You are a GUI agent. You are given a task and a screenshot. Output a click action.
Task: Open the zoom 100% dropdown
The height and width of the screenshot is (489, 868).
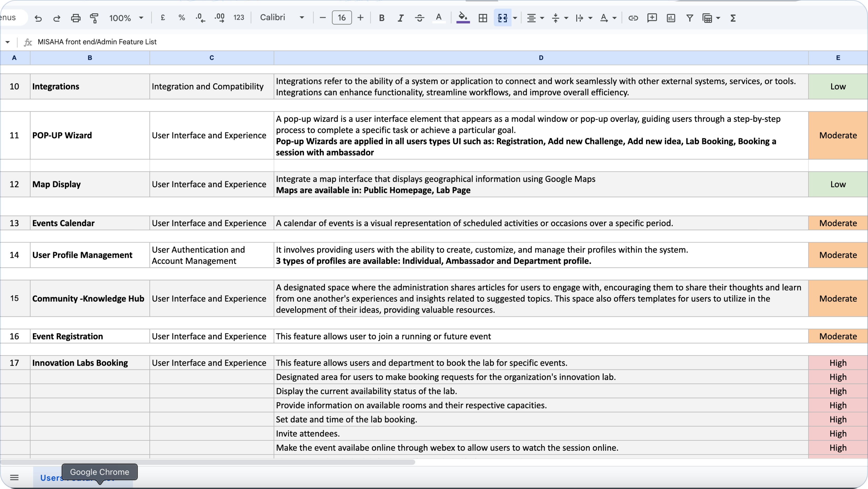point(126,18)
